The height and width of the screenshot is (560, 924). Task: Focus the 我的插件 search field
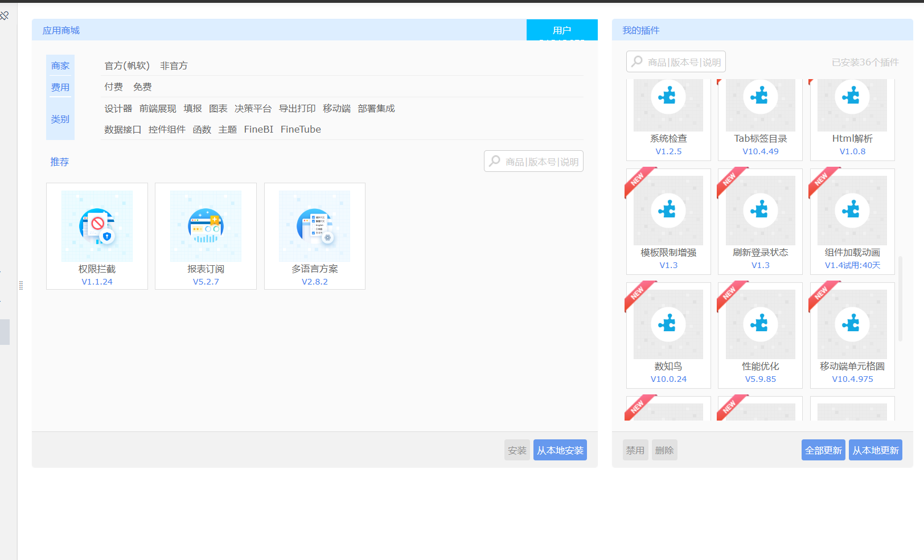click(676, 61)
